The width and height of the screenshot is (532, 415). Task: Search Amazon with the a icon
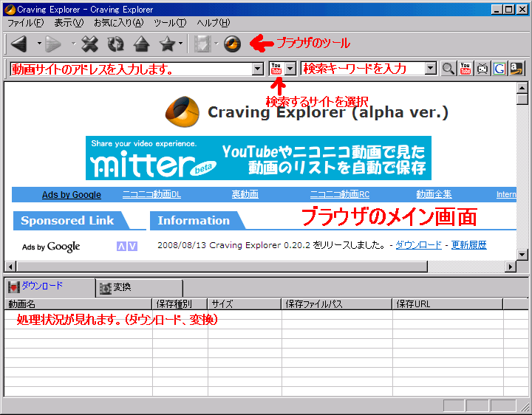pos(516,69)
